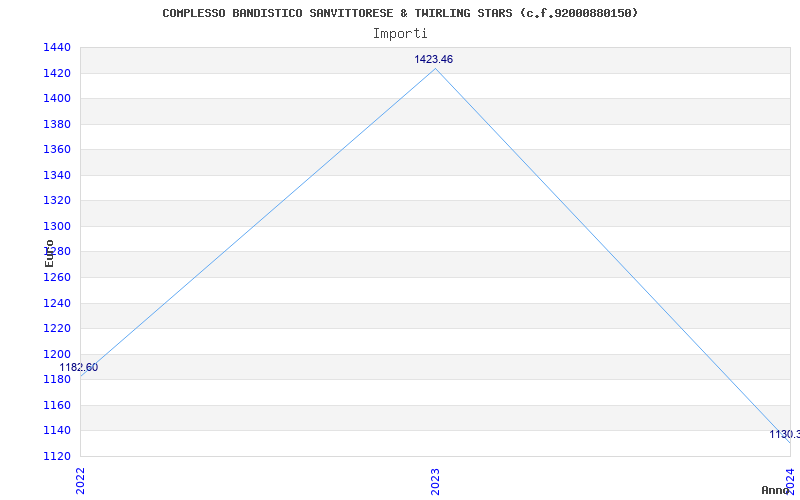Click the 1420 y-axis tick label

tap(57, 73)
